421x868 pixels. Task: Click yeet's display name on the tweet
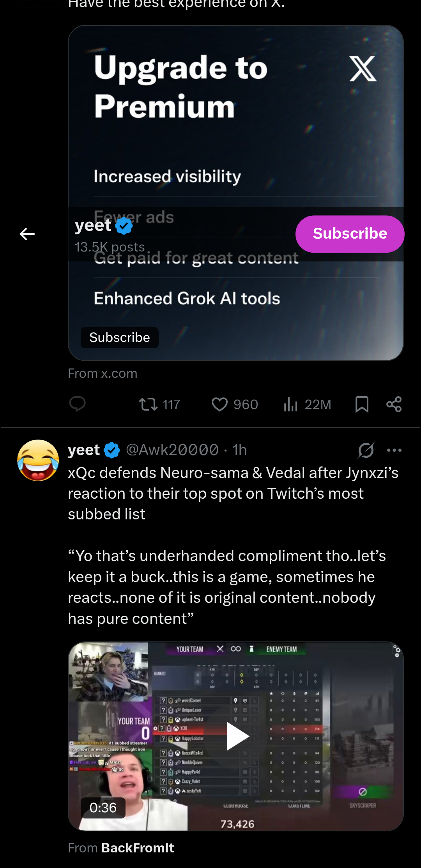tap(84, 450)
